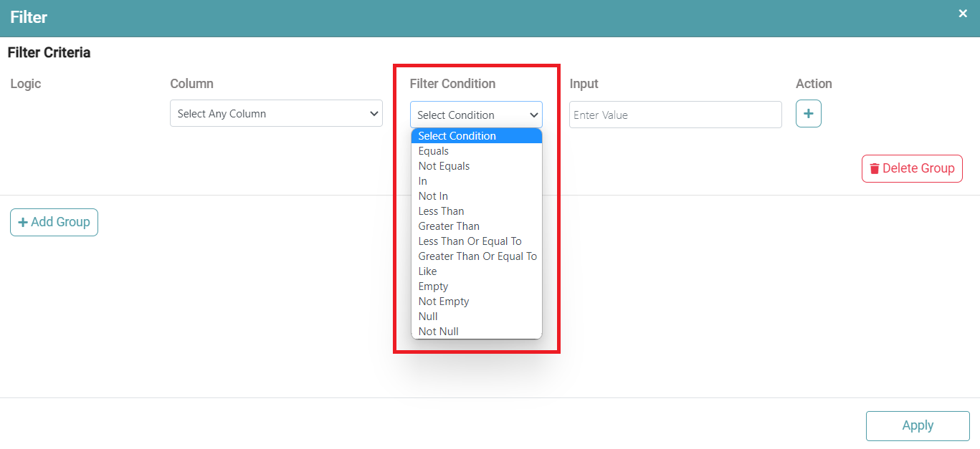Choose the Like condition option

point(427,271)
